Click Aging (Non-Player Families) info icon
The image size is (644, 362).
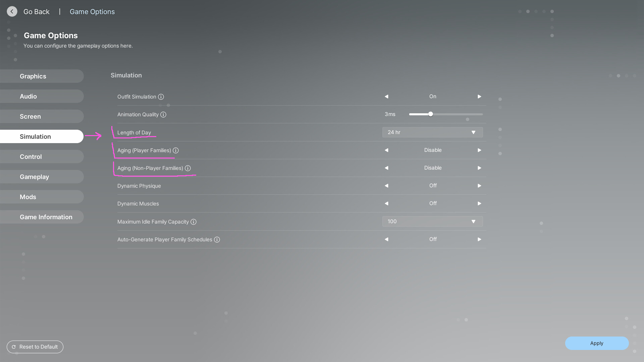[x=188, y=168]
